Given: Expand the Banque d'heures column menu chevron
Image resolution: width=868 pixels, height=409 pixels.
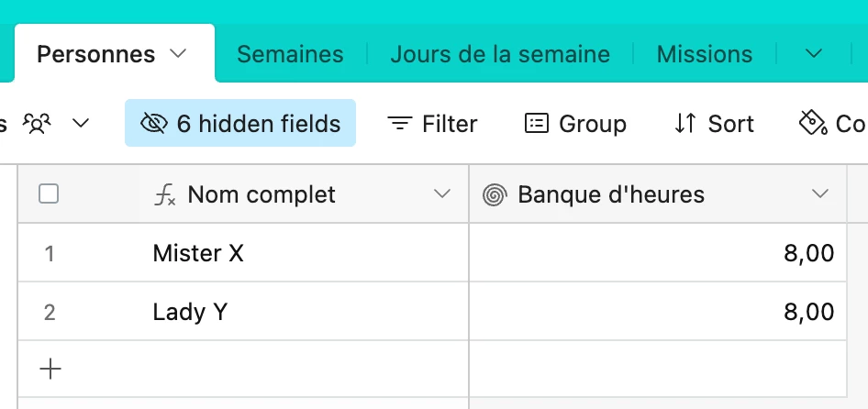Looking at the screenshot, I should pyautogui.click(x=820, y=193).
